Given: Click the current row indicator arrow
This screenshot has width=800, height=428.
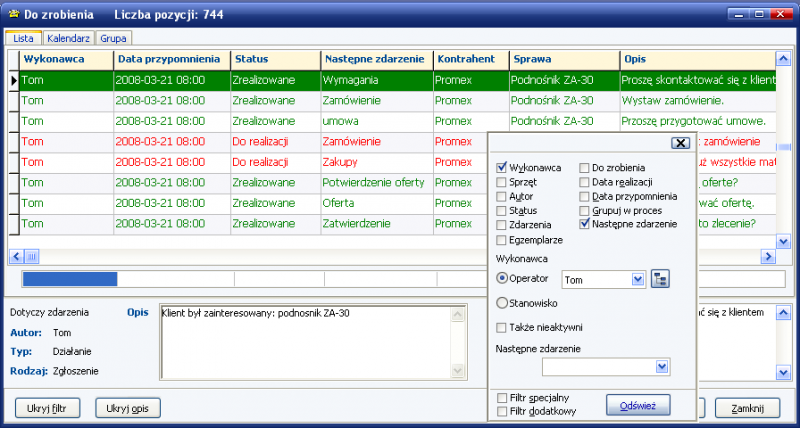Looking at the screenshot, I should pos(13,80).
